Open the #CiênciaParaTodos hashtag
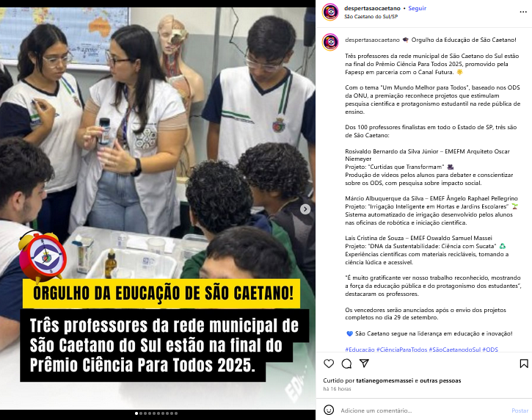Image resolution: width=532 pixels, height=420 pixels. point(401,350)
